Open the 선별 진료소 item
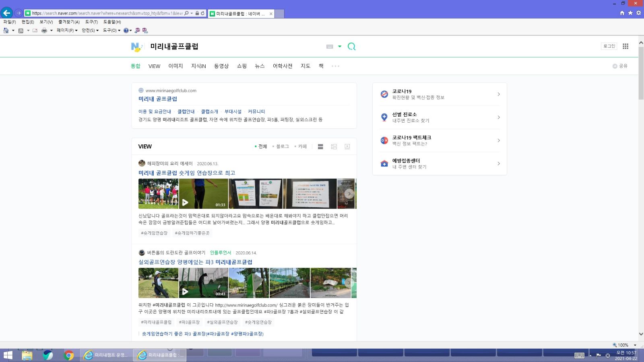The width and height of the screenshot is (644, 362). point(440,117)
